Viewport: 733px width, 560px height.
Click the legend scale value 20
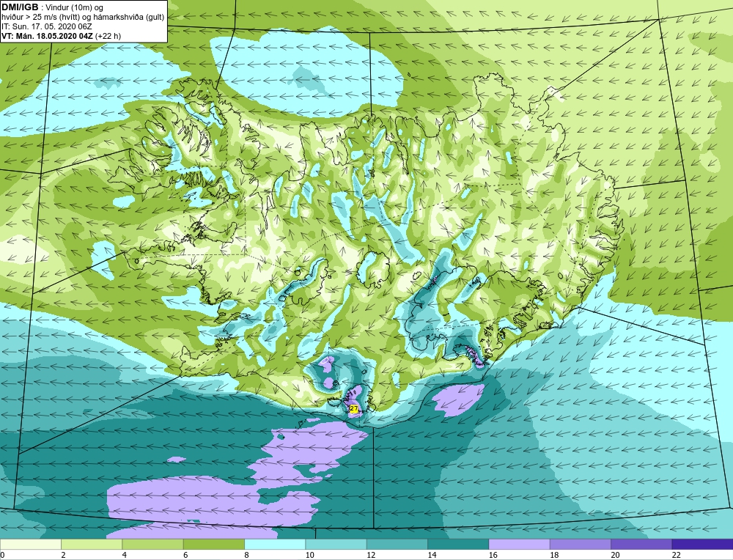[615, 555]
